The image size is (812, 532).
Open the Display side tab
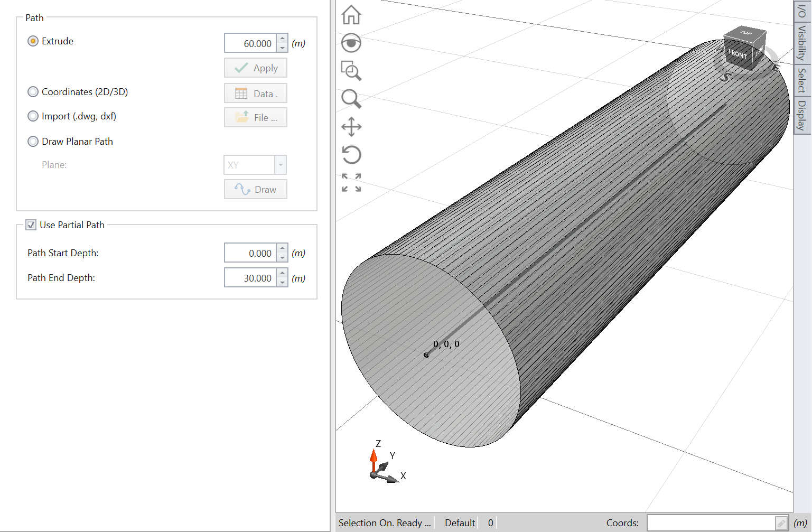tap(802, 116)
